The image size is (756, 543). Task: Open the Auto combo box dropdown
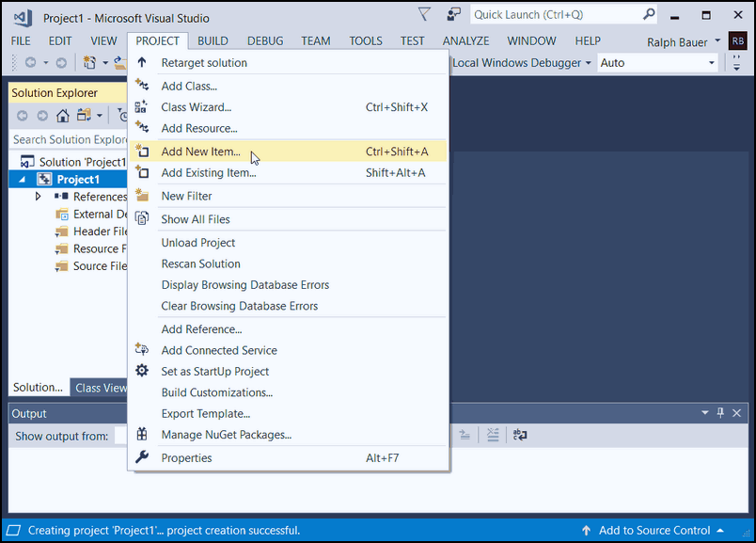pyautogui.click(x=711, y=63)
